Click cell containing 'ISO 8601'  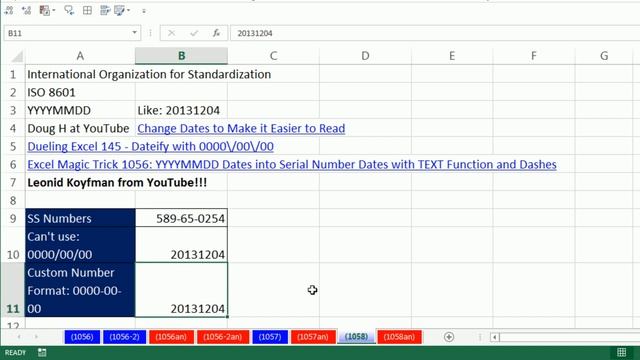(80, 92)
